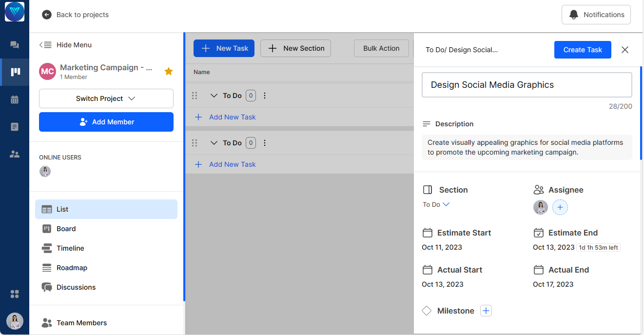Select the List view
The height and width of the screenshot is (335, 644).
(x=106, y=209)
